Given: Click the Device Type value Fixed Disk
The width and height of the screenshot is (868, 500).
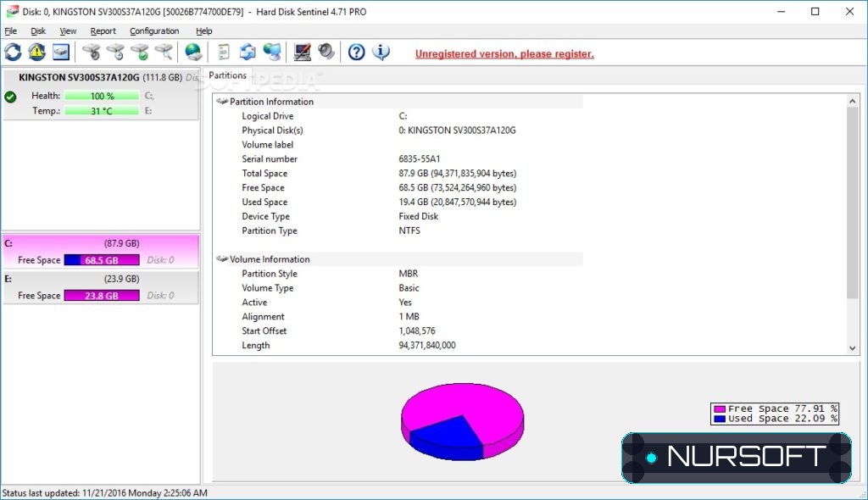Looking at the screenshot, I should pyautogui.click(x=419, y=216).
